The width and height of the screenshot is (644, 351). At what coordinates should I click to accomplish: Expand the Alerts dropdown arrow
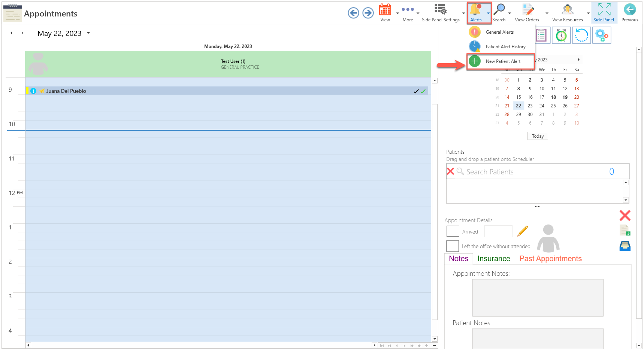click(488, 13)
